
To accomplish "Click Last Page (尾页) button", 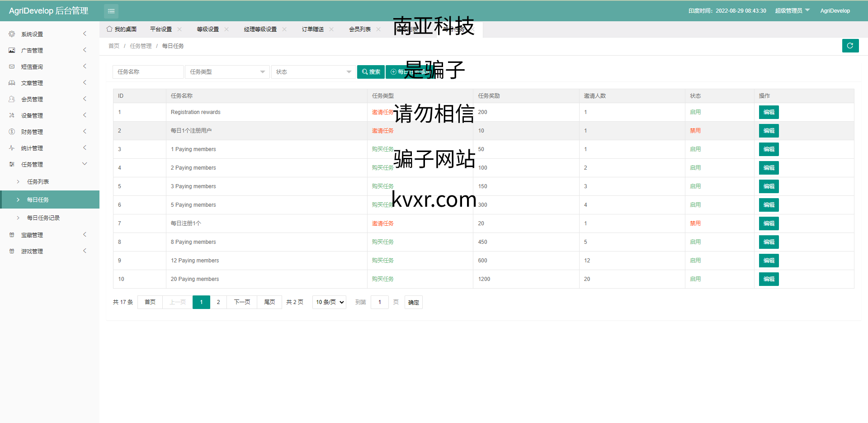I will 269,302.
